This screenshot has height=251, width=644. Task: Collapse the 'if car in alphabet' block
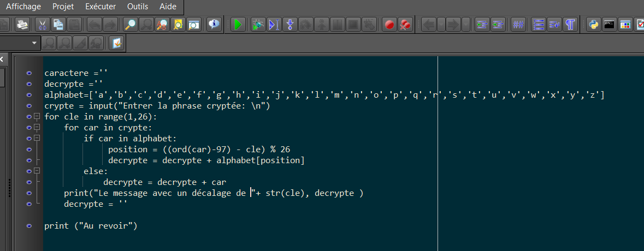coord(37,139)
